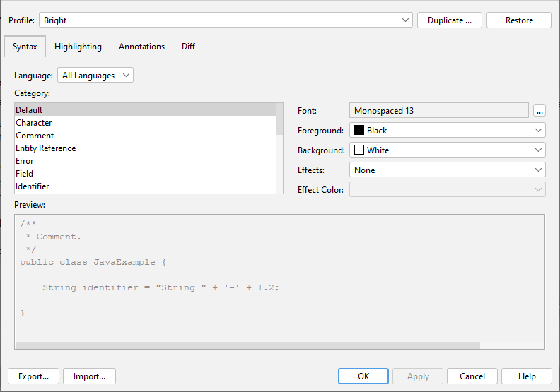Click the Export button
560x392 pixels.
33,376
